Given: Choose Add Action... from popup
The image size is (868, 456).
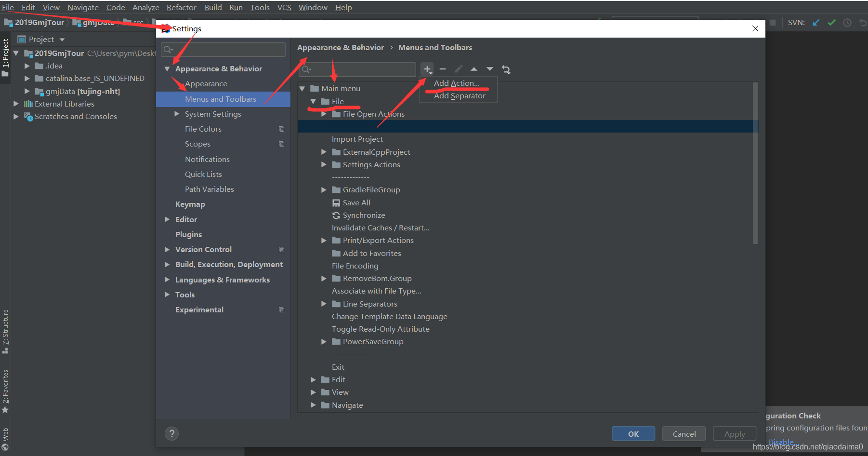Looking at the screenshot, I should pos(457,83).
